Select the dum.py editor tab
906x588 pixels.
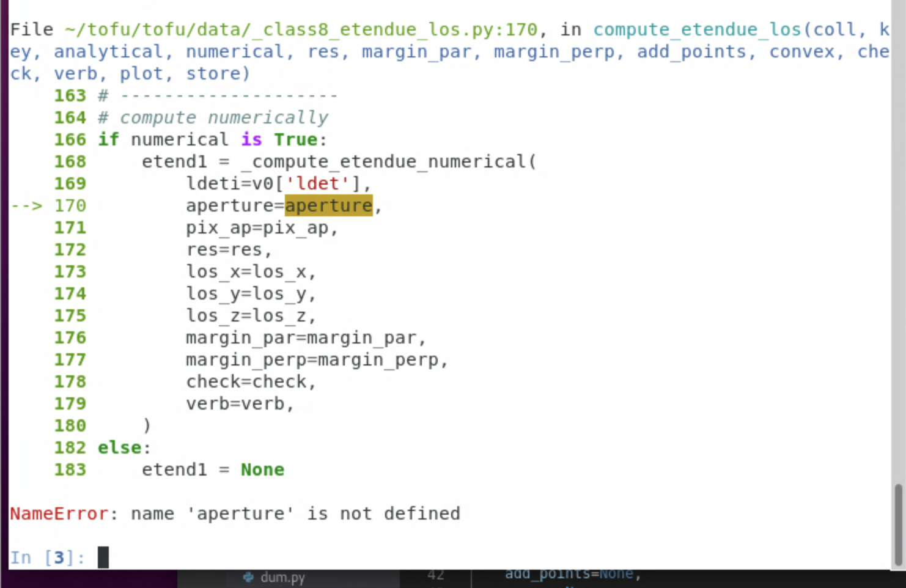click(282, 577)
